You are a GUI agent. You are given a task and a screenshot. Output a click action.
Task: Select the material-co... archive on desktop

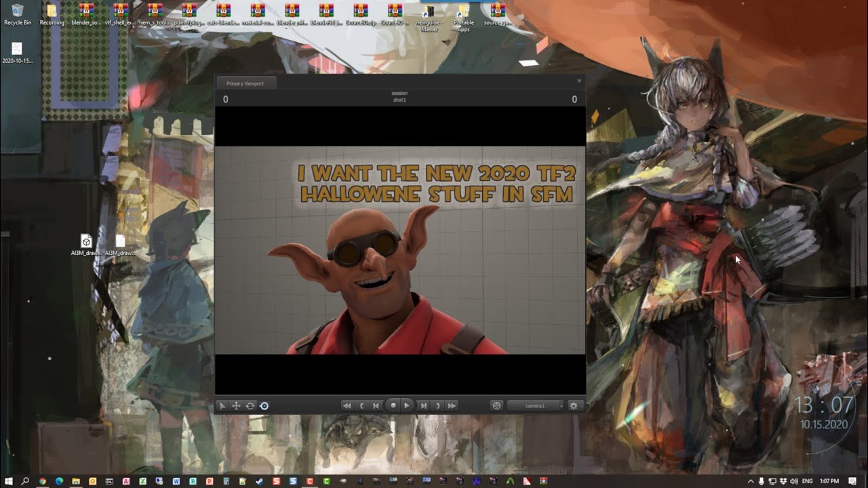click(258, 14)
